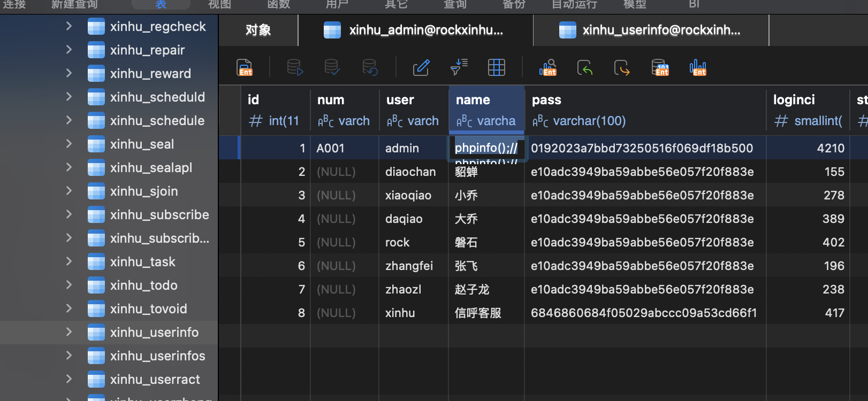Select the xinhu_todo table in sidebar
Image resolution: width=868 pixels, height=401 pixels.
(x=143, y=285)
